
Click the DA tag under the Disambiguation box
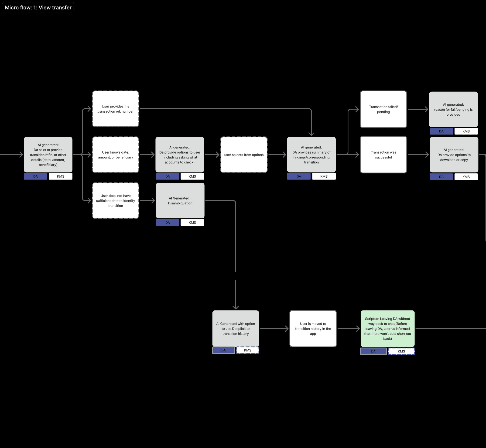click(168, 223)
